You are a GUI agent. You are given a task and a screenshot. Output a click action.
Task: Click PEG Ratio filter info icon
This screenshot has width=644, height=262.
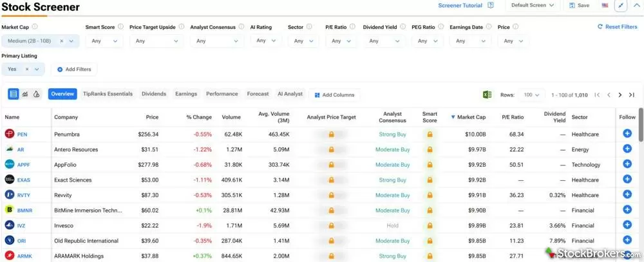440,26
